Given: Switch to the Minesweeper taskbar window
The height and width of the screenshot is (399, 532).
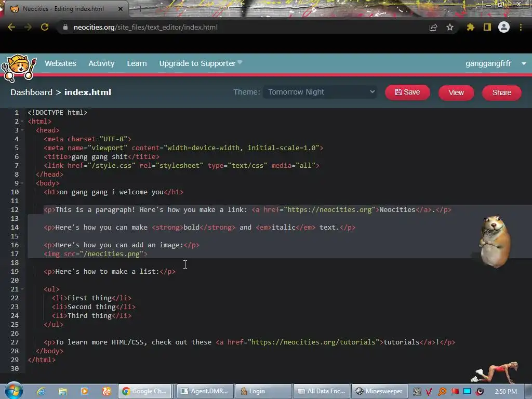Looking at the screenshot, I should (x=379, y=391).
